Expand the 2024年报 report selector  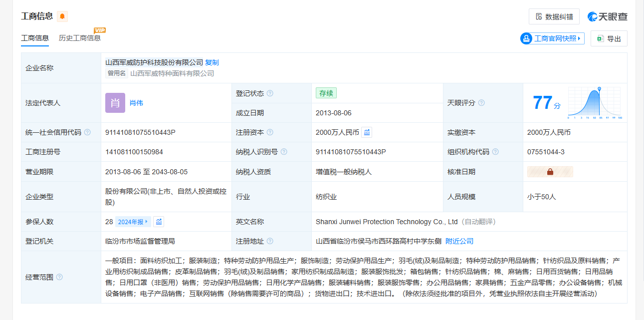click(133, 222)
